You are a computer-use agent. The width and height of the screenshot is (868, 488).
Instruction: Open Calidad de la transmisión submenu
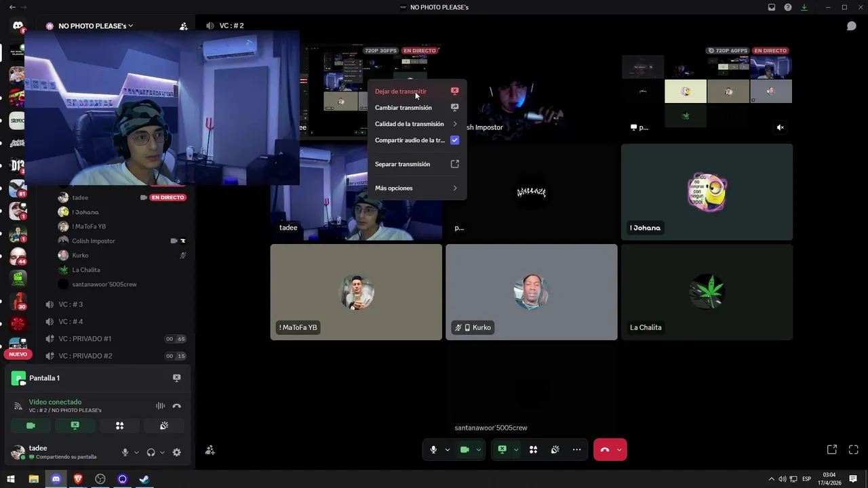[x=416, y=124]
